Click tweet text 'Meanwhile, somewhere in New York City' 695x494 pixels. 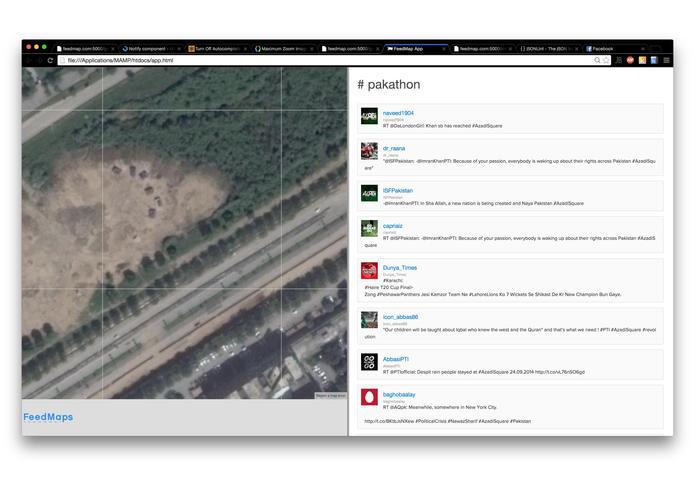453,407
